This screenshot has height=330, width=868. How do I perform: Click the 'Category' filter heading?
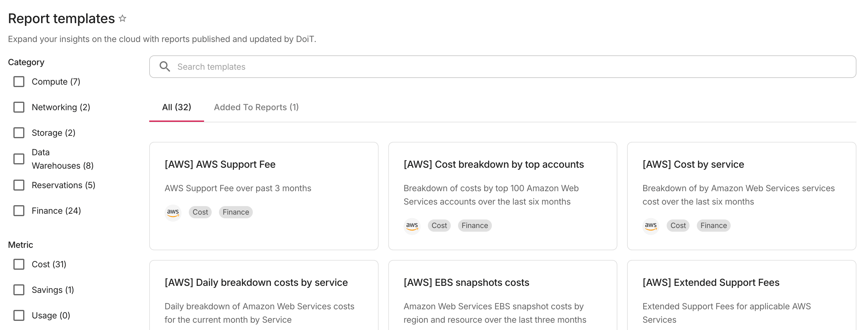(x=26, y=62)
